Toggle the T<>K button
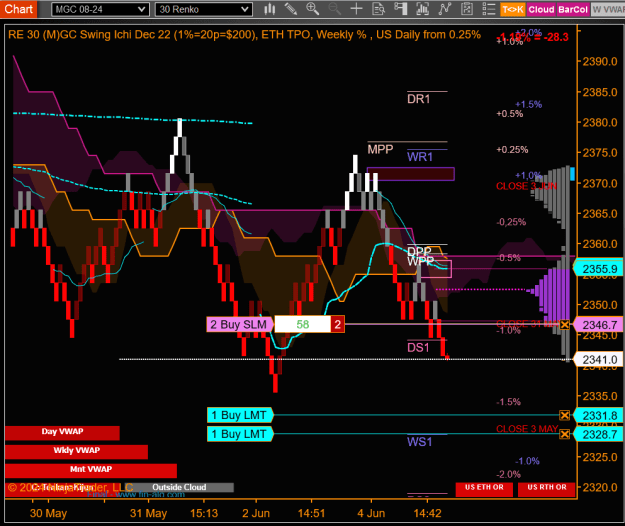The image size is (625, 526). point(513,10)
